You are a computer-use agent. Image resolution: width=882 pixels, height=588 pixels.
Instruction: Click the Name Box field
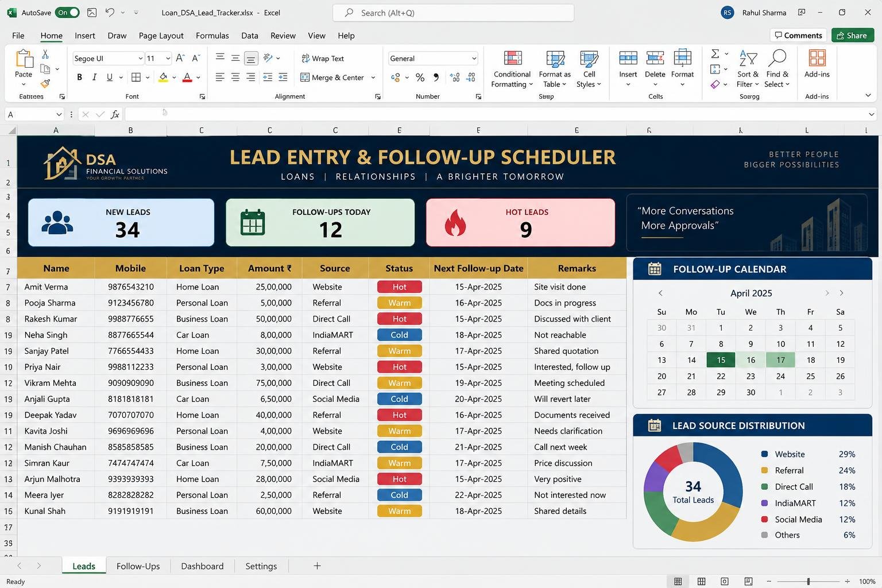tap(33, 114)
